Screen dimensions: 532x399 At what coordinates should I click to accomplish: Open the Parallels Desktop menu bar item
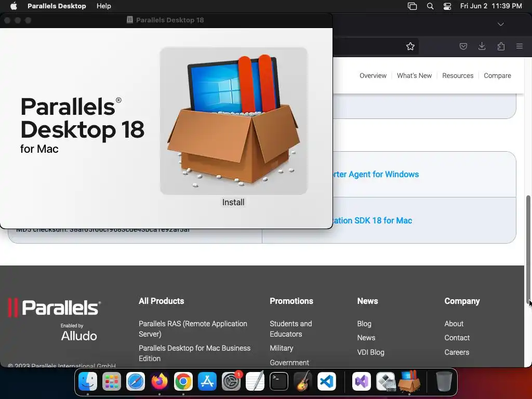(x=57, y=6)
